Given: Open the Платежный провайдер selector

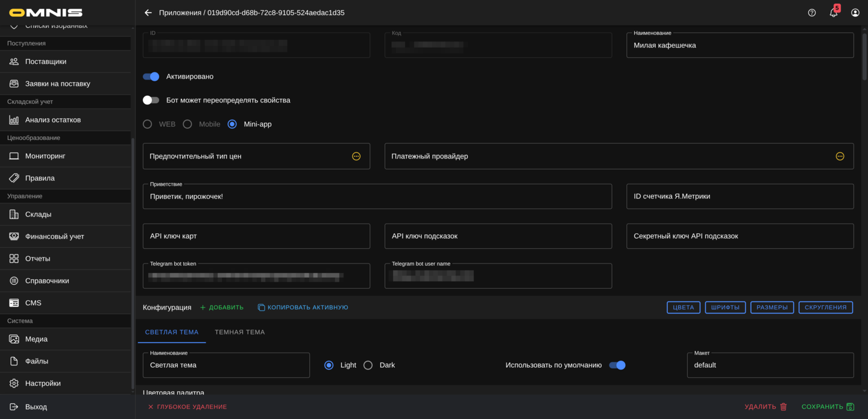Looking at the screenshot, I should click(x=840, y=156).
